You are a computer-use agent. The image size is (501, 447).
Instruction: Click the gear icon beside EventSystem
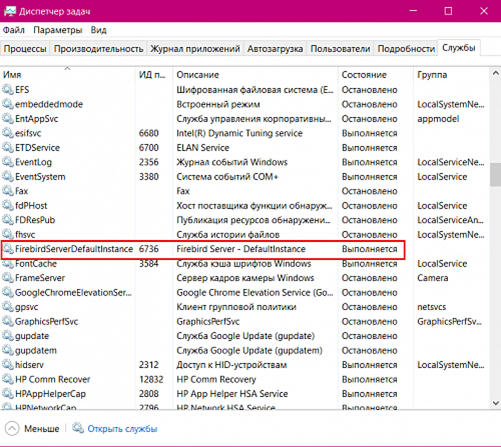(x=7, y=176)
